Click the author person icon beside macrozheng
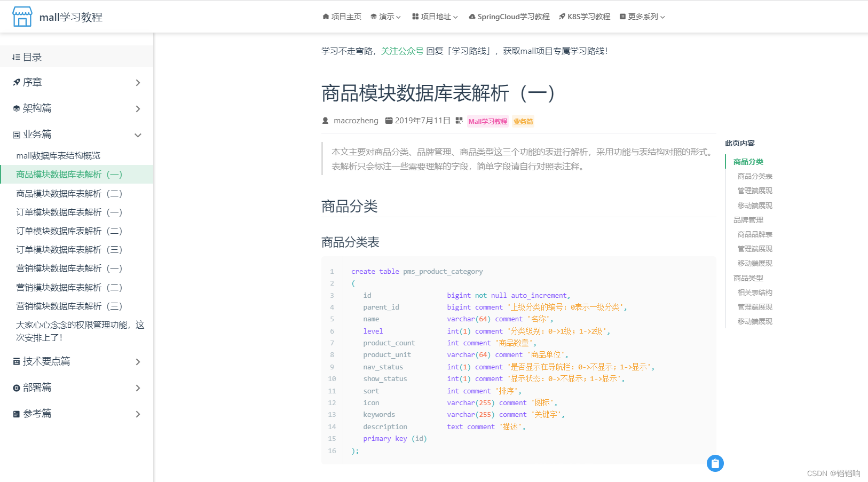This screenshot has height=482, width=868. point(326,121)
